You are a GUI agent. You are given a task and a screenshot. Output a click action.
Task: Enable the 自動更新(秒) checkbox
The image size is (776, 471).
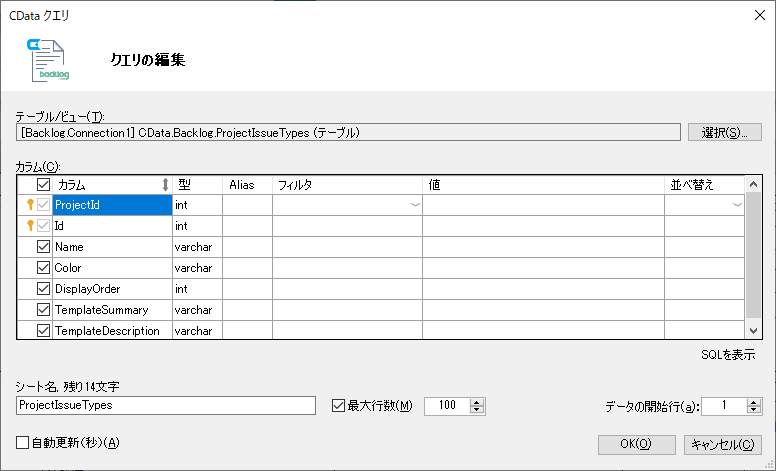(x=22, y=442)
